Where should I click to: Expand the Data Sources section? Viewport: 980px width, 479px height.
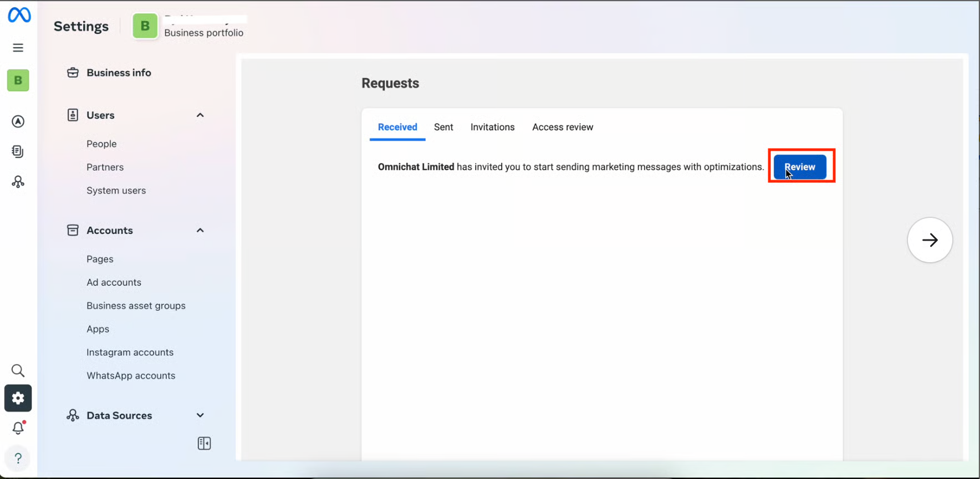pos(200,415)
